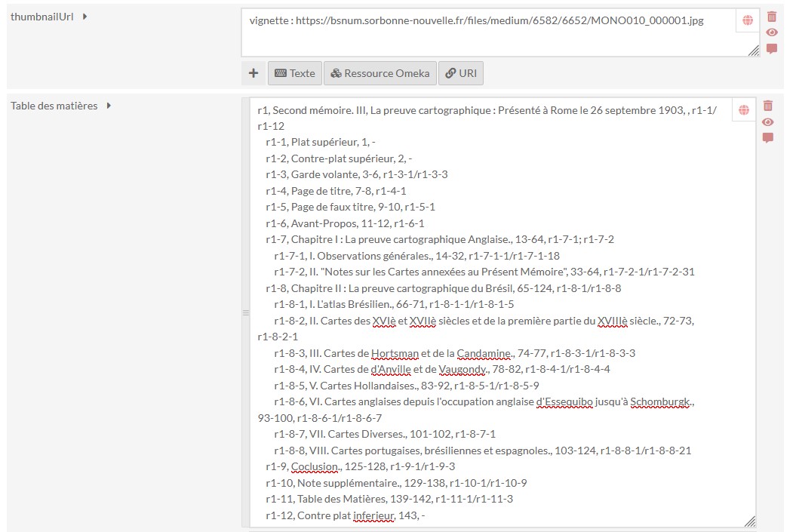Image resolution: width=799 pixels, height=532 pixels.
Task: Click the Table des matières property label
Action: [54, 106]
